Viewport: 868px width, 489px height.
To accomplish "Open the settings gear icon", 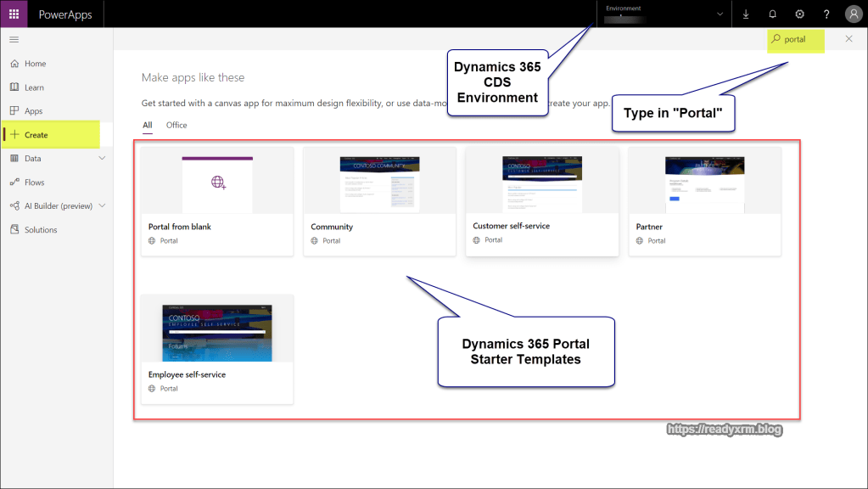I will click(x=799, y=14).
